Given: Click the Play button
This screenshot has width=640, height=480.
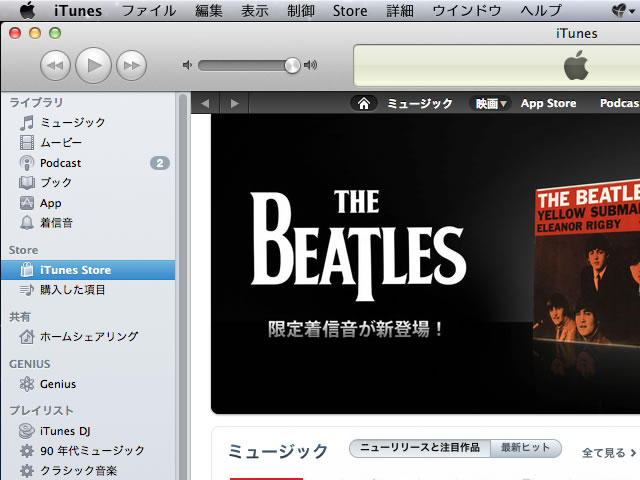Looking at the screenshot, I should coord(93,65).
